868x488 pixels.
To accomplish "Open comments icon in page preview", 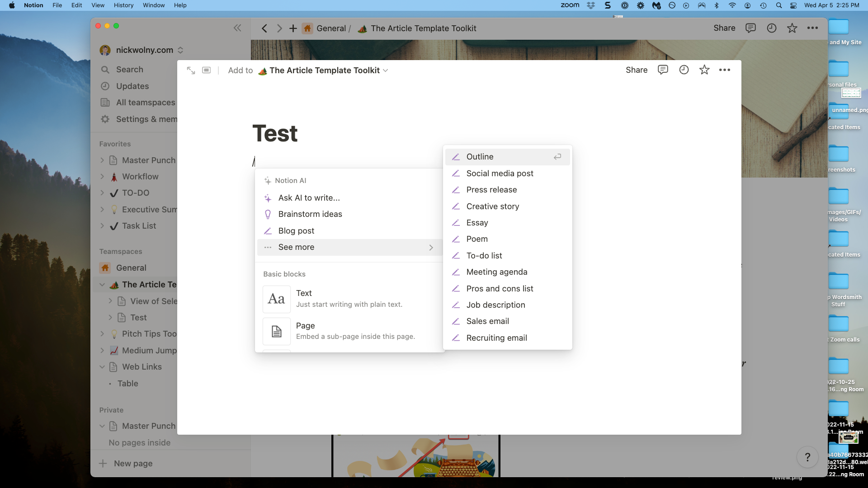I will point(663,70).
